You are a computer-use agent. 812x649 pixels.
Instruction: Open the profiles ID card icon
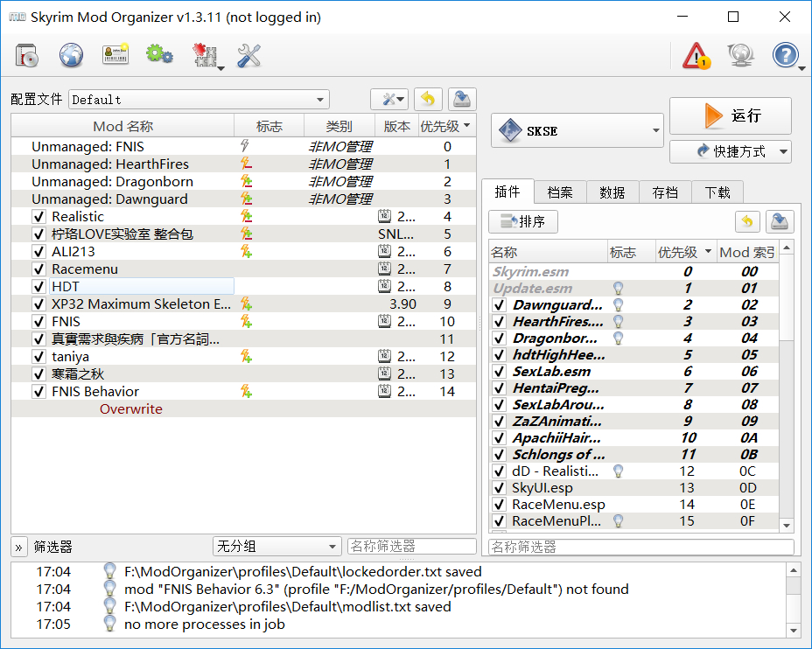click(115, 54)
